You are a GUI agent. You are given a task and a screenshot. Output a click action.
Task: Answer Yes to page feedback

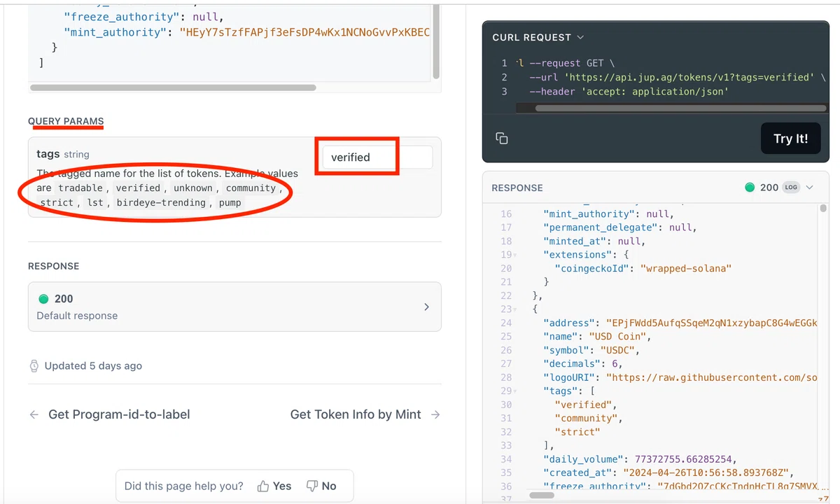(x=274, y=486)
